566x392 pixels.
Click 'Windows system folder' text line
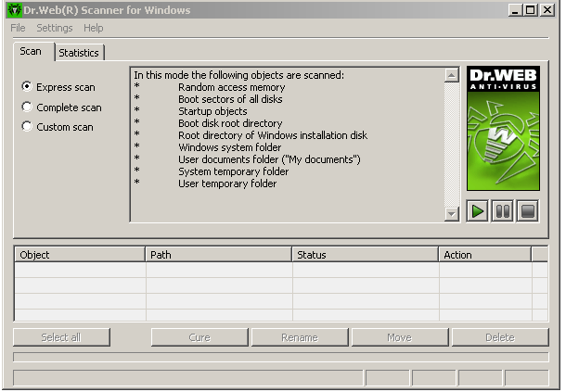tap(229, 147)
